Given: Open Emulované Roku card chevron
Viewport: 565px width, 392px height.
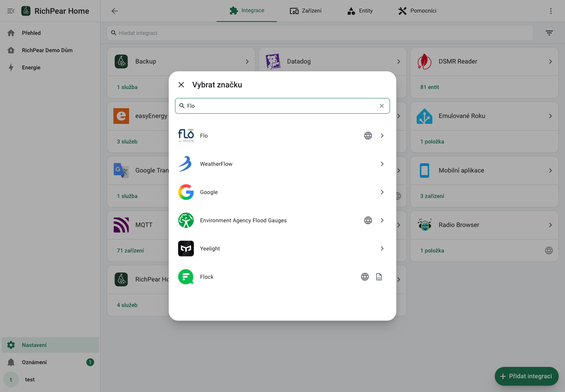Looking at the screenshot, I should click(550, 116).
